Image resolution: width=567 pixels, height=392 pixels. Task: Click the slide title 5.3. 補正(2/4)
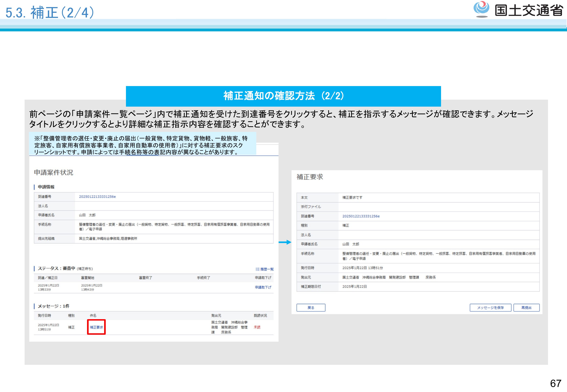50,12
